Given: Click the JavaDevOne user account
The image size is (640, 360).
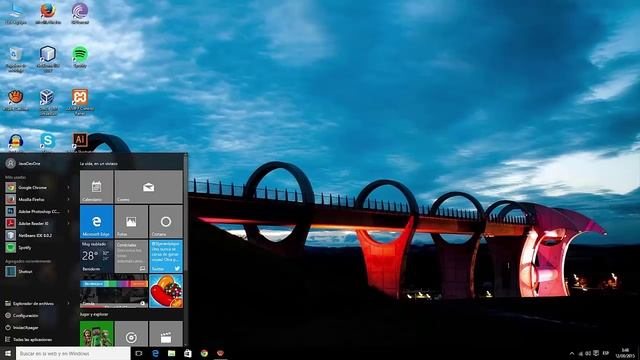Looking at the screenshot, I should point(23,163).
